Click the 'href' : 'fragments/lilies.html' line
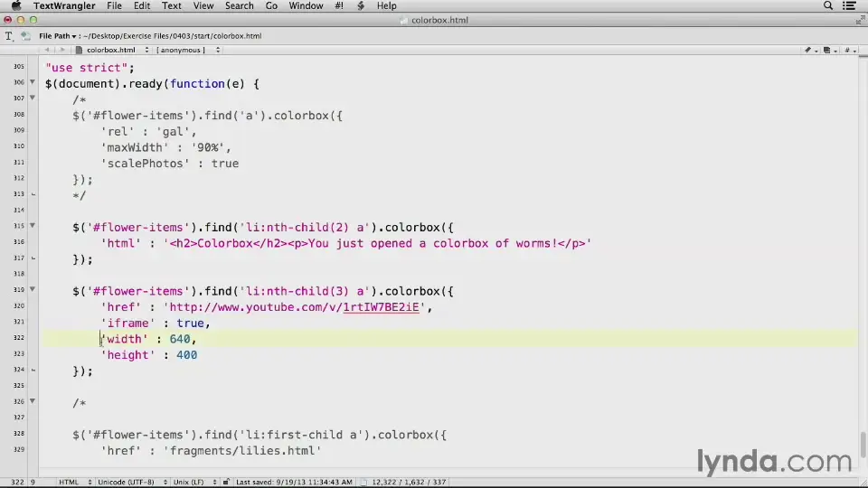868x488 pixels. tap(211, 450)
